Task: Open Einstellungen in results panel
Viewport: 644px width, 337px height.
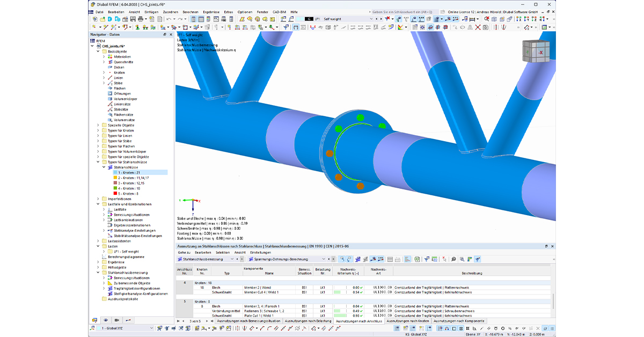Action: point(260,252)
